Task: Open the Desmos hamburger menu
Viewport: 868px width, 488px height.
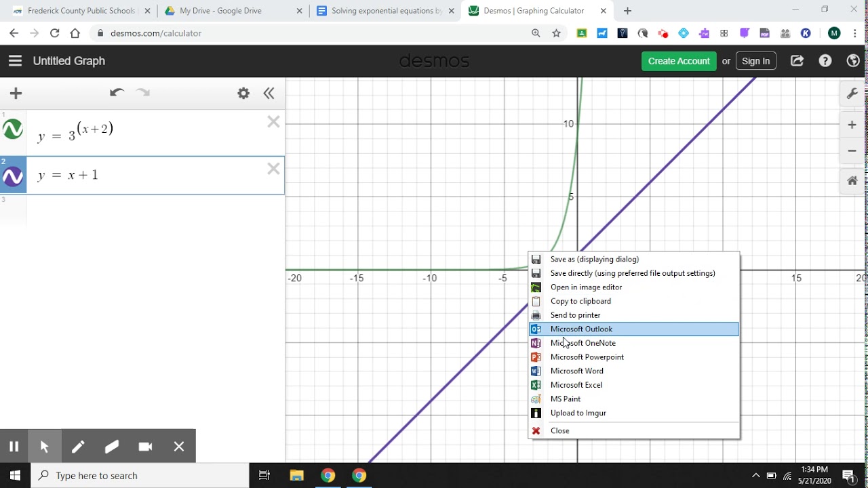Action: [x=15, y=61]
